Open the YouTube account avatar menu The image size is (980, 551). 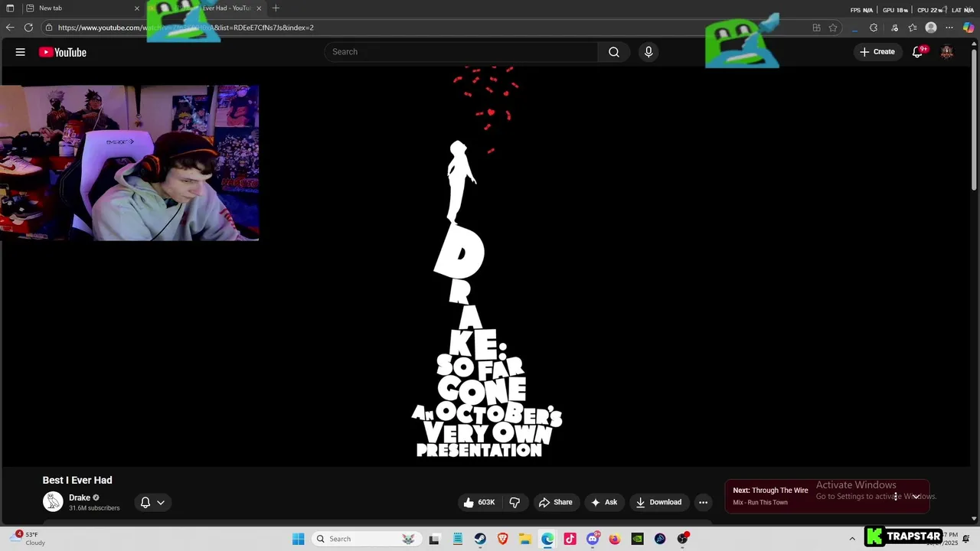tap(947, 52)
